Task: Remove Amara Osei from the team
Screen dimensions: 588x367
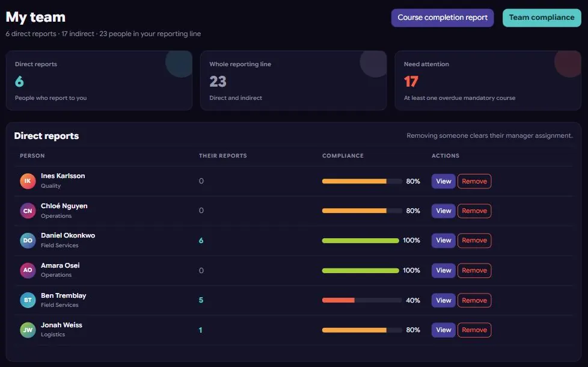Action: point(474,271)
